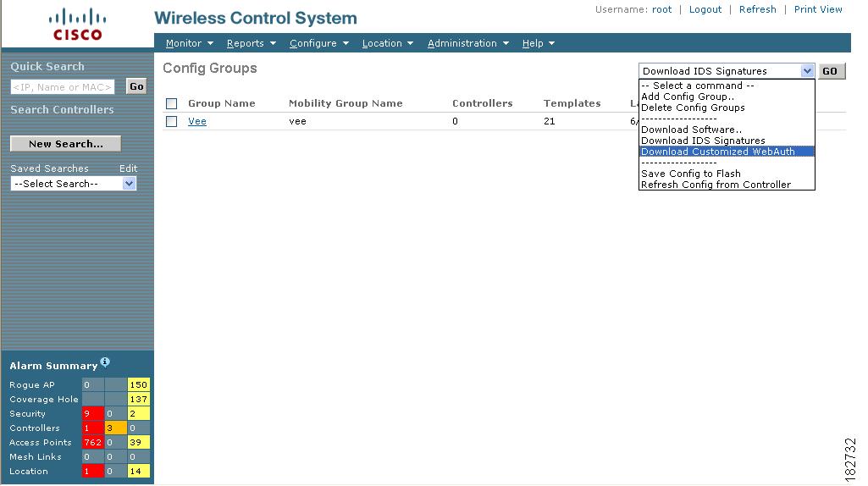Click the Mesh Links alarm label
This screenshot has height=486, width=868.
[x=36, y=456]
